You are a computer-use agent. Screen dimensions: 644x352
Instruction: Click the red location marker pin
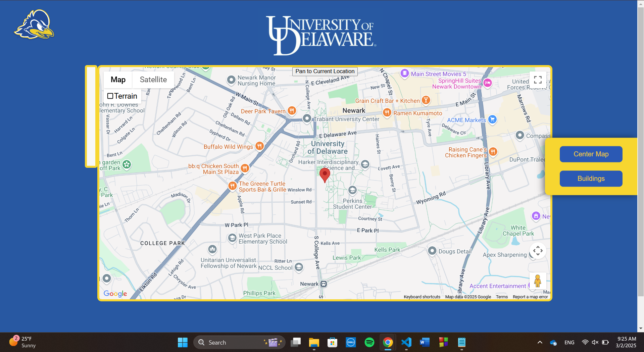[x=325, y=175]
